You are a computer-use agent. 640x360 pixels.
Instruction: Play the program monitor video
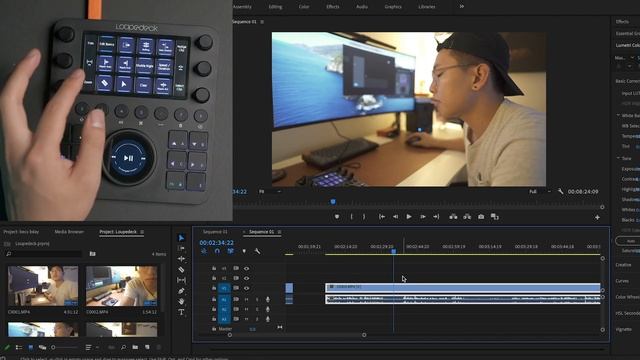click(409, 217)
